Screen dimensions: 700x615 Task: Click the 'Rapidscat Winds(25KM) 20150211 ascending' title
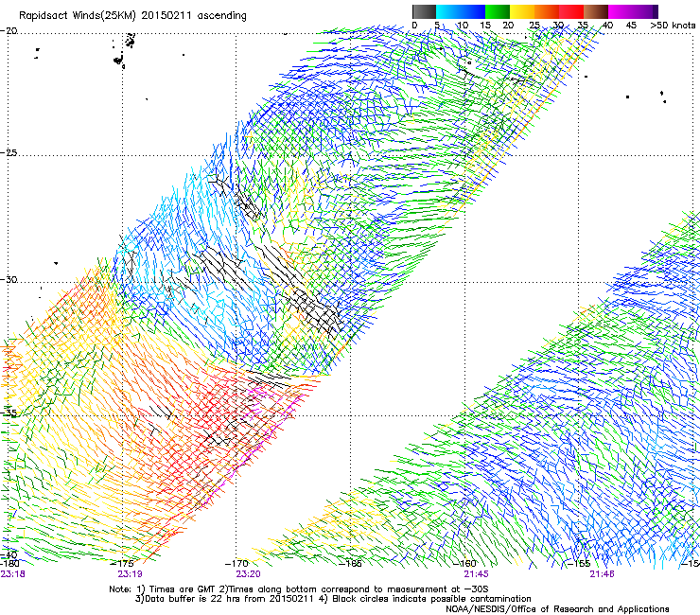pyautogui.click(x=132, y=16)
